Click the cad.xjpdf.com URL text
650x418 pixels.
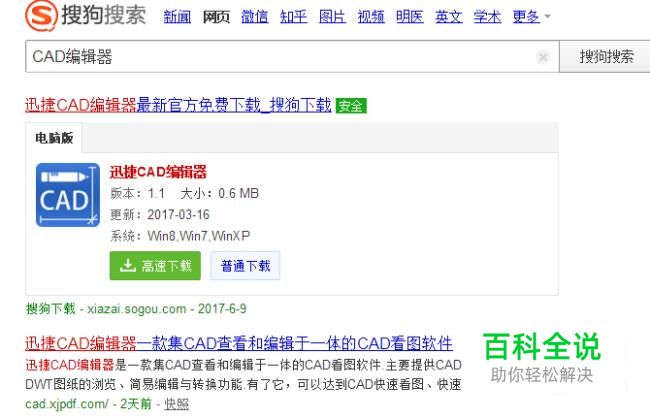(67, 403)
